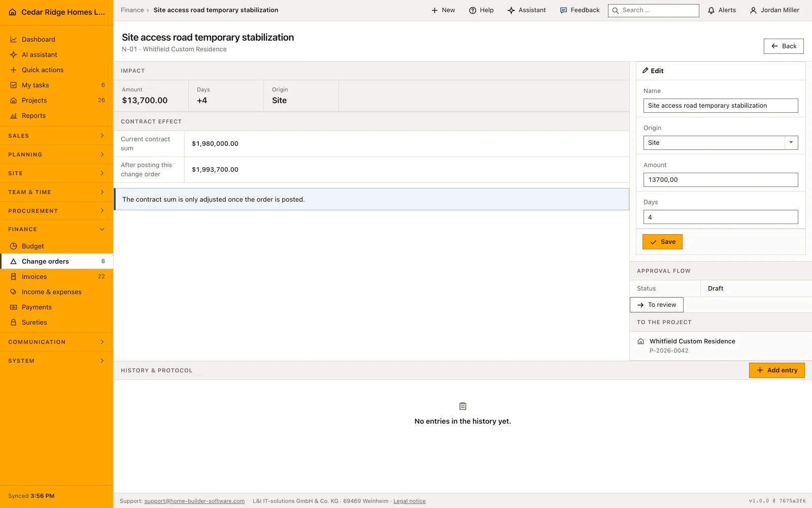Expand the Communication section
Image resolution: width=812 pixels, height=508 pixels.
pyautogui.click(x=56, y=342)
